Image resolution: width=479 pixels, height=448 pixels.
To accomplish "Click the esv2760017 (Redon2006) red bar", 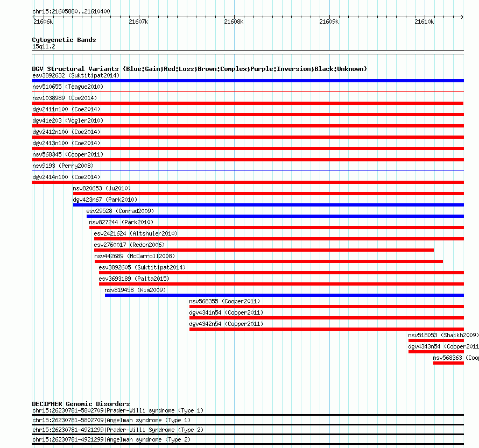I will pyautogui.click(x=264, y=250).
